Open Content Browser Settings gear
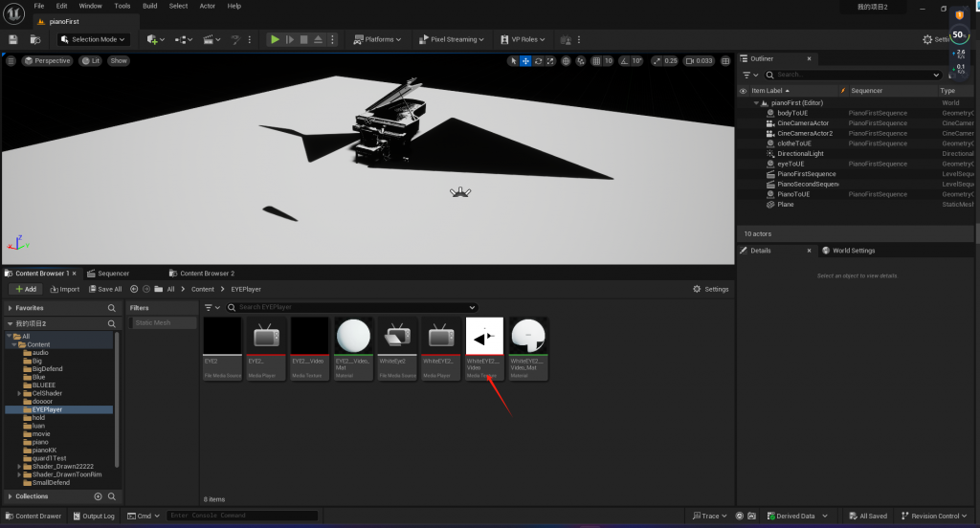This screenshot has width=980, height=528. 711,289
